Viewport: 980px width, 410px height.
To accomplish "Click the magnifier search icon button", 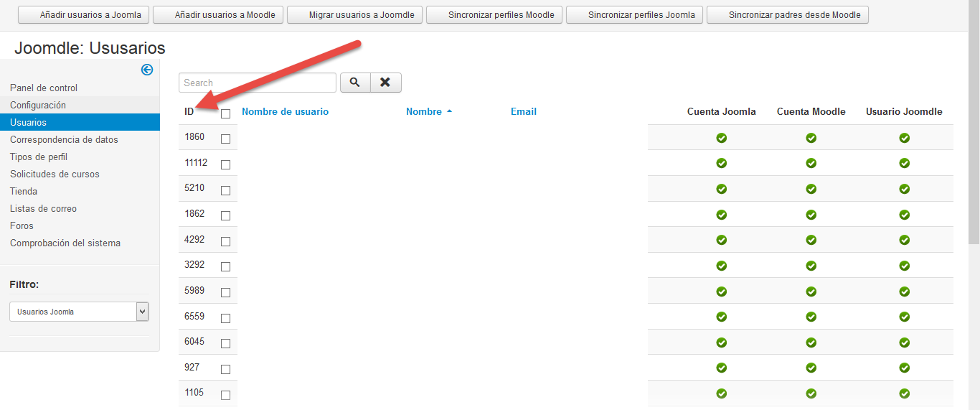I will 354,83.
